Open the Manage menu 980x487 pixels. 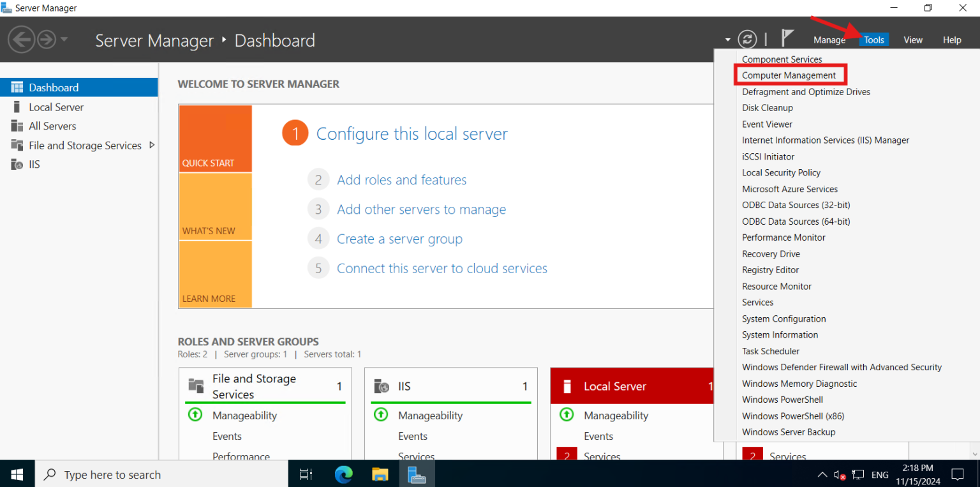(829, 39)
